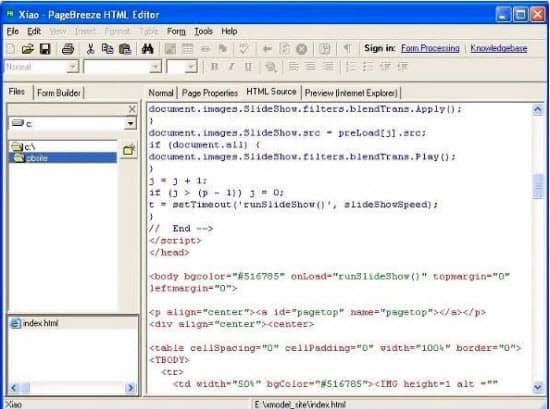Open the font size dropdown

[x=191, y=67]
